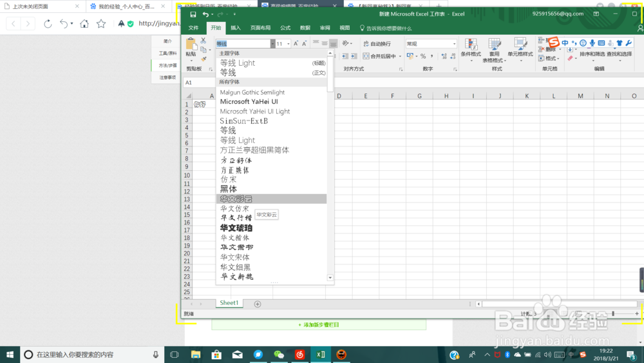Select font 黑体 in list
This screenshot has width=644, height=363.
pos(272,189)
